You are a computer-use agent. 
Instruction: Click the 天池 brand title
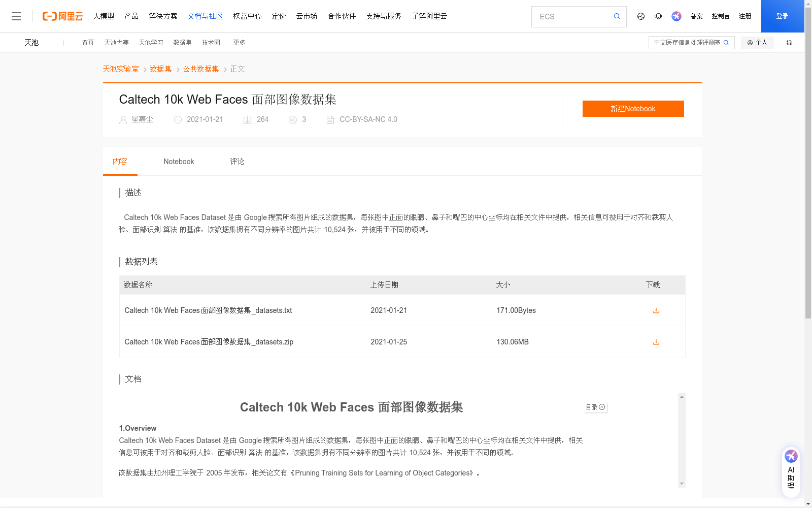pos(31,43)
